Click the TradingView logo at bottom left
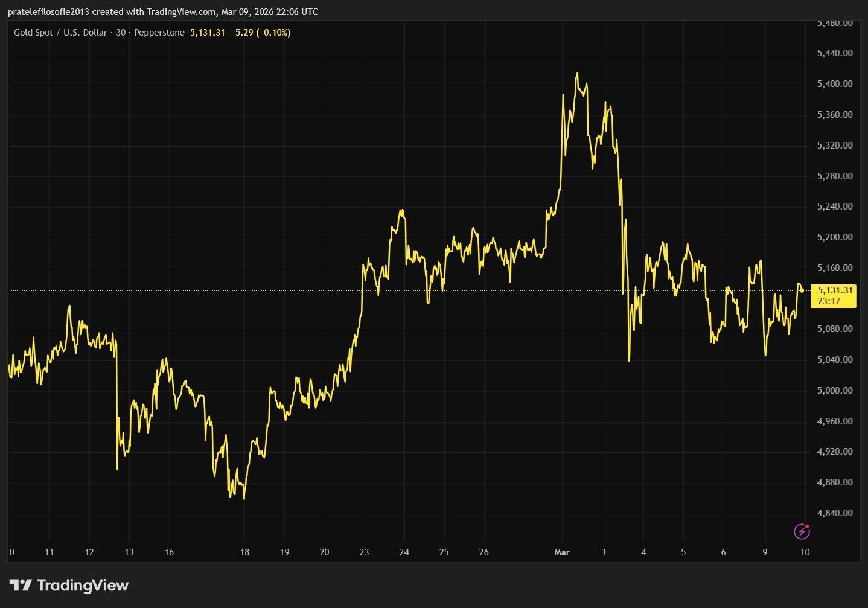868x608 pixels. click(69, 585)
